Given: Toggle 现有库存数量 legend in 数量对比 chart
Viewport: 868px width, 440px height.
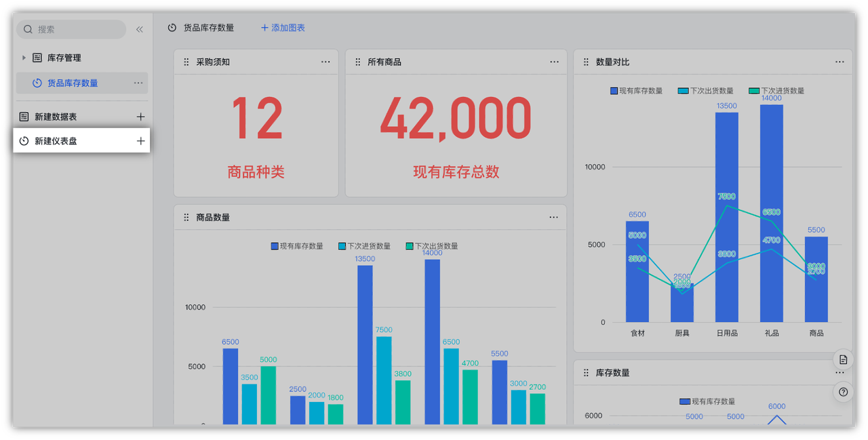Looking at the screenshot, I should (x=636, y=91).
